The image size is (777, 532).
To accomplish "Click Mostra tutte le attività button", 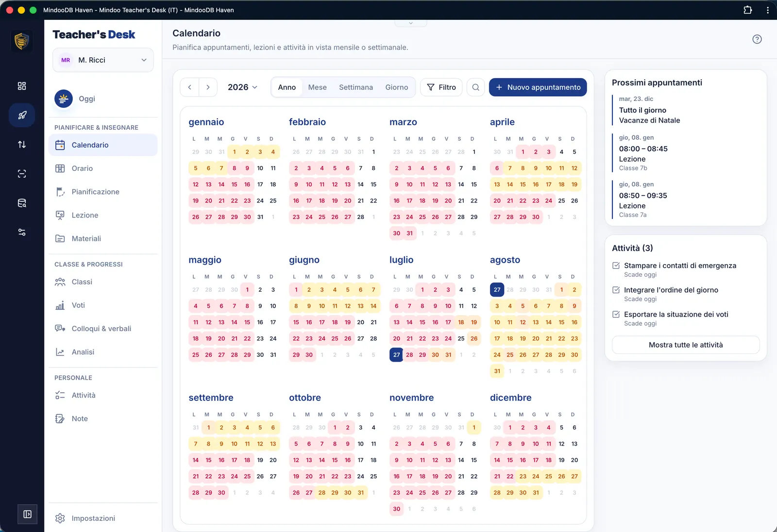I will click(x=686, y=345).
